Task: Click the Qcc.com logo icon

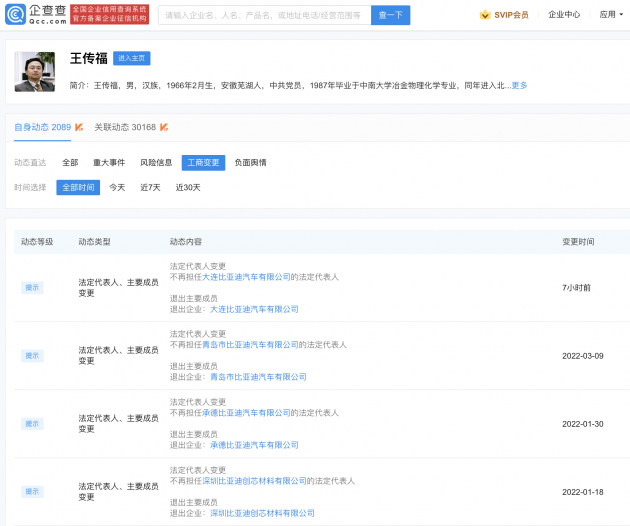Action: [x=16, y=14]
